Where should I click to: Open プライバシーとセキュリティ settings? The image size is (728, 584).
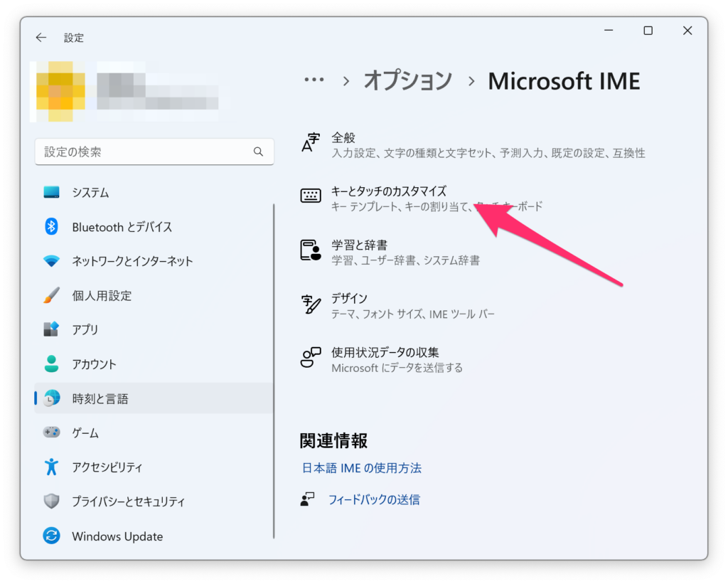[154, 501]
